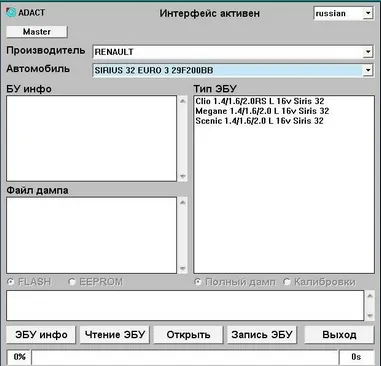Click the Файл дампа scrollbar up arrow

[182, 202]
